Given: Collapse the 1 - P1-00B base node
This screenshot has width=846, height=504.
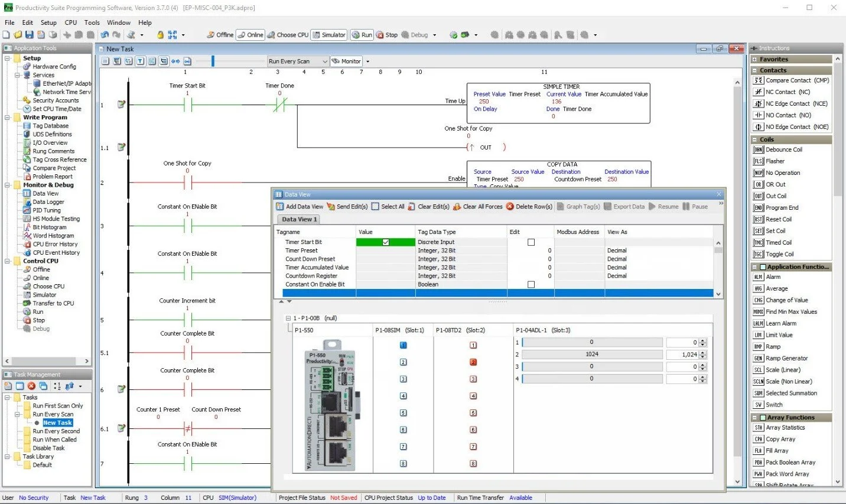Looking at the screenshot, I should (x=288, y=318).
